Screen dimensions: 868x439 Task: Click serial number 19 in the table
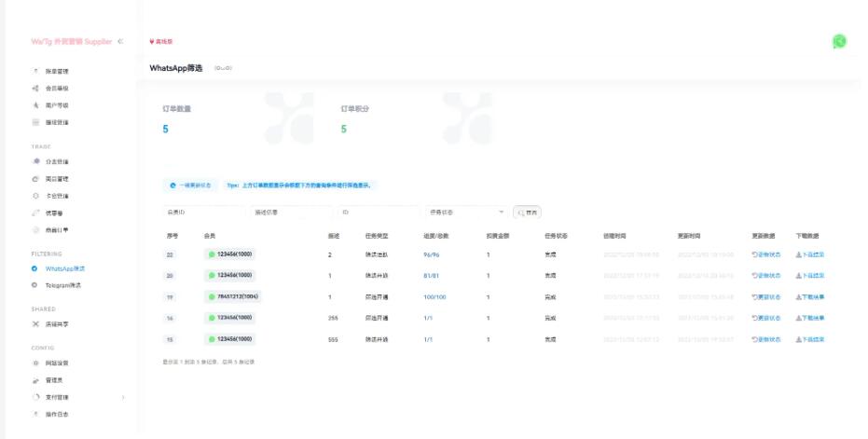click(x=170, y=297)
